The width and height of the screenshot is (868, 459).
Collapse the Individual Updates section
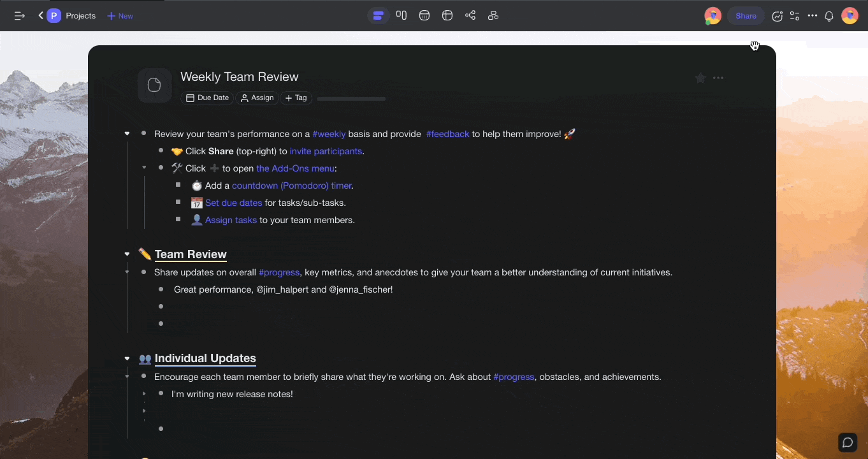click(x=127, y=358)
